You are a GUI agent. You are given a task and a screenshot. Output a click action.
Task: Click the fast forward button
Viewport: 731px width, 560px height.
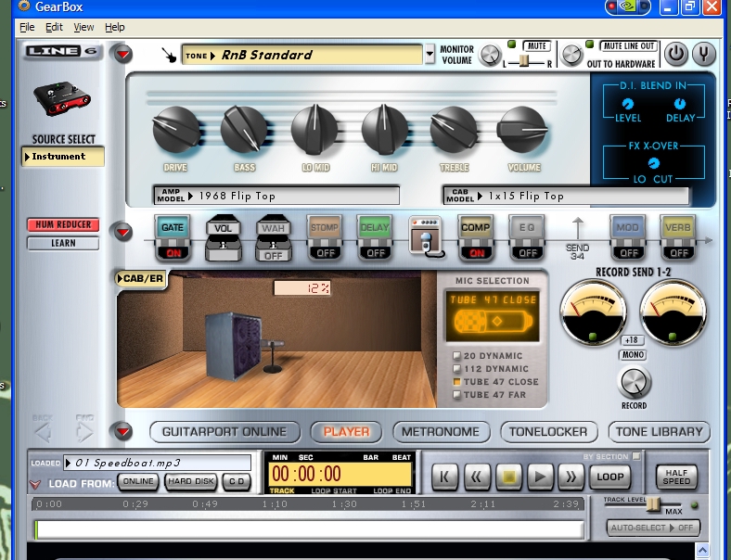(x=571, y=477)
